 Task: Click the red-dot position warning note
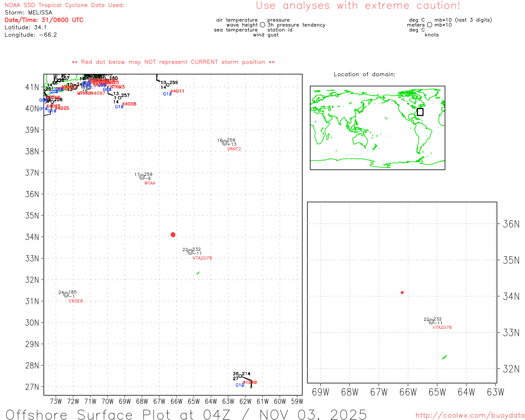point(173,62)
